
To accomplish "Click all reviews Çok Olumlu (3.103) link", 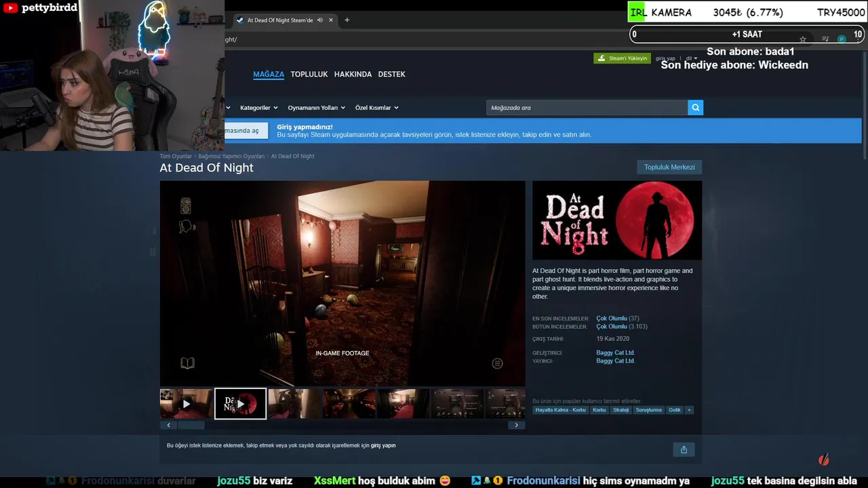I will (622, 327).
